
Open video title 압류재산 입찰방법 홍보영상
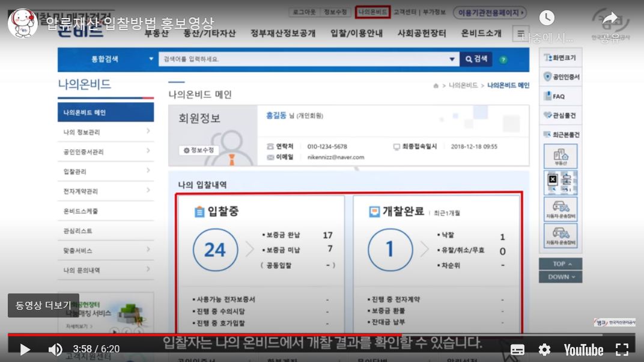(x=130, y=23)
